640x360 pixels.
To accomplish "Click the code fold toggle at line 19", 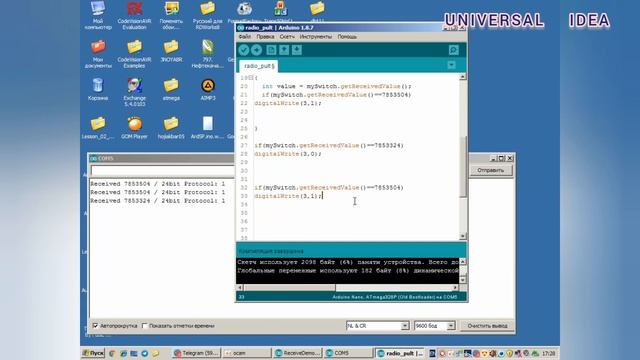I will click(251, 78).
